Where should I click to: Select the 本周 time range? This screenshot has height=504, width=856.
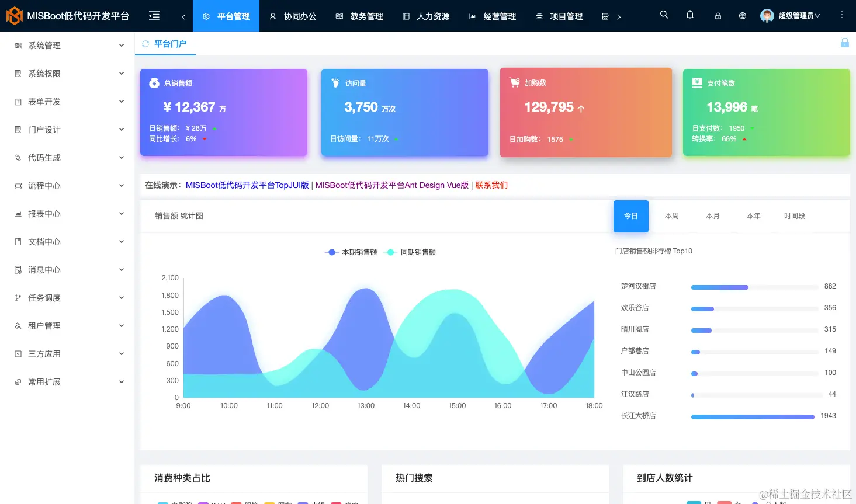[672, 216]
